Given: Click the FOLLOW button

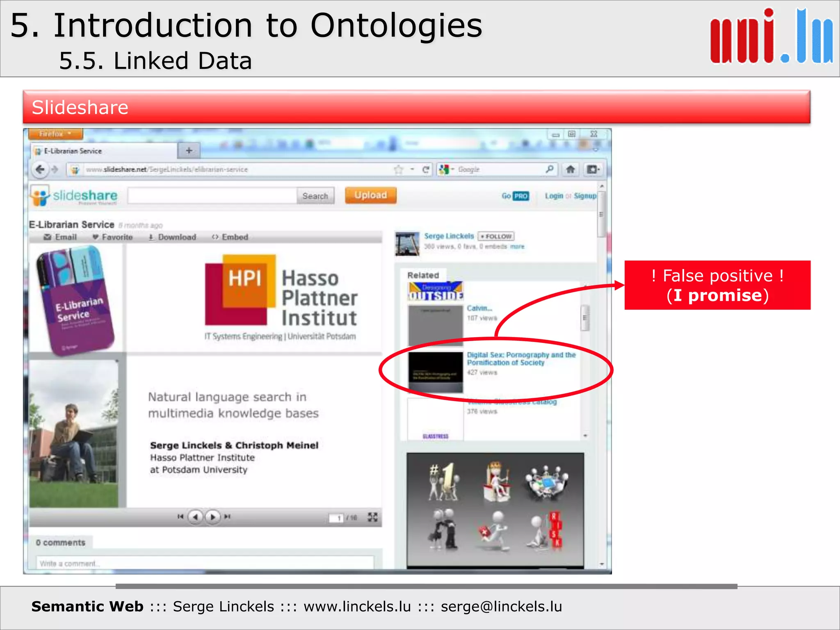Looking at the screenshot, I should coord(496,236).
